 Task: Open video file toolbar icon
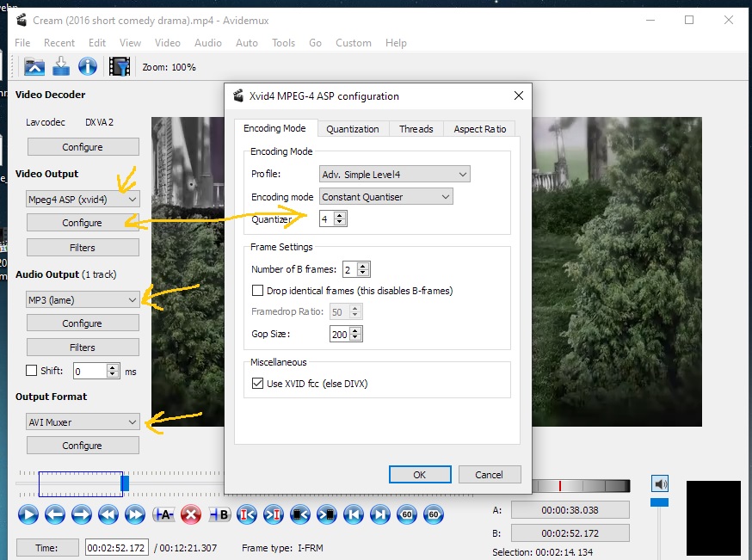34,66
